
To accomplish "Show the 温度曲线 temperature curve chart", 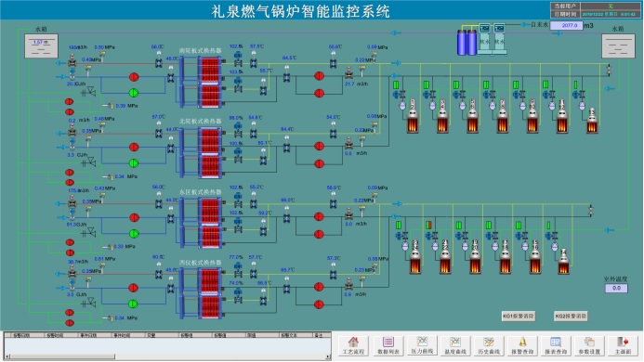I will (455, 345).
